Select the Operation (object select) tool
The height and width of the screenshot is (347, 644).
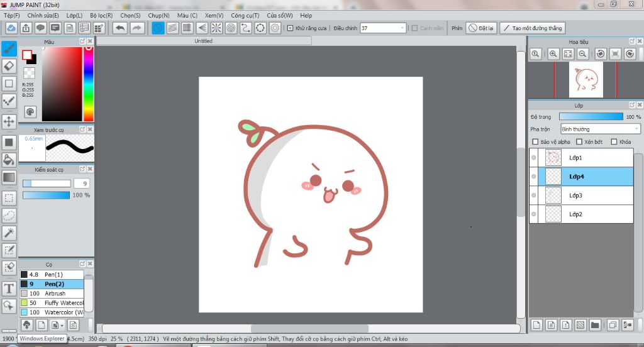click(9, 306)
